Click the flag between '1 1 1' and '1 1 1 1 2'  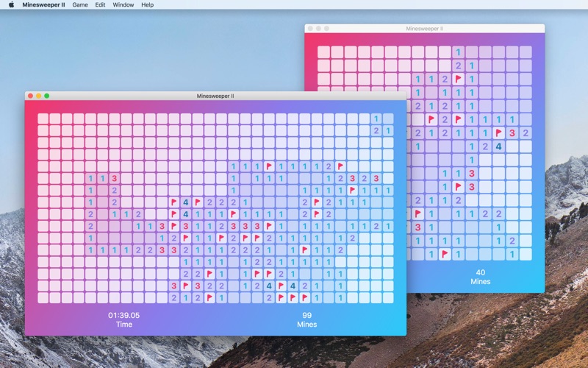[x=269, y=166]
